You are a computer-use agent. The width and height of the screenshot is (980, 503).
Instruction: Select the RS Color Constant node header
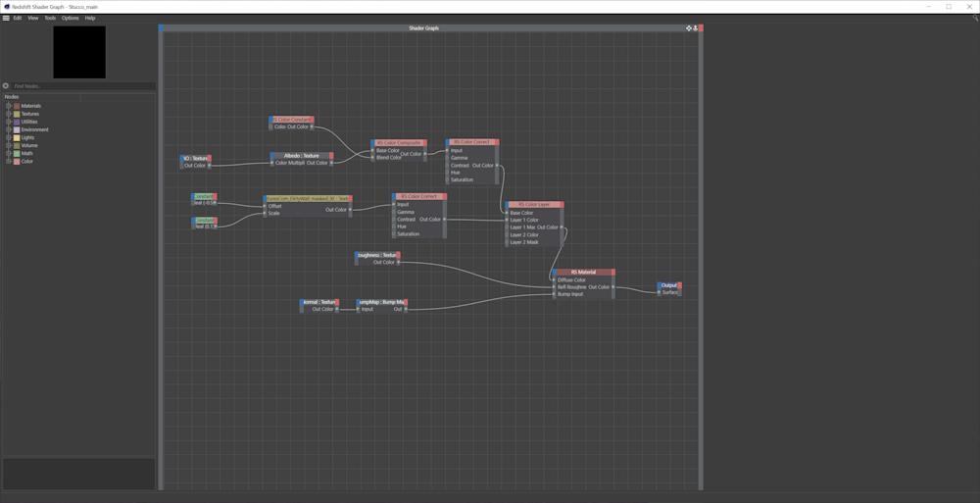click(x=291, y=120)
